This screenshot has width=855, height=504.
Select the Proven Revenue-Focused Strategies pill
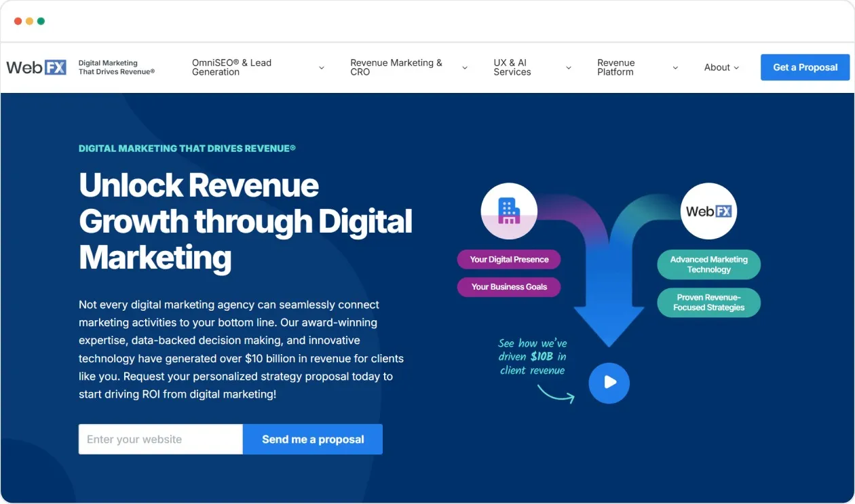[x=708, y=303]
